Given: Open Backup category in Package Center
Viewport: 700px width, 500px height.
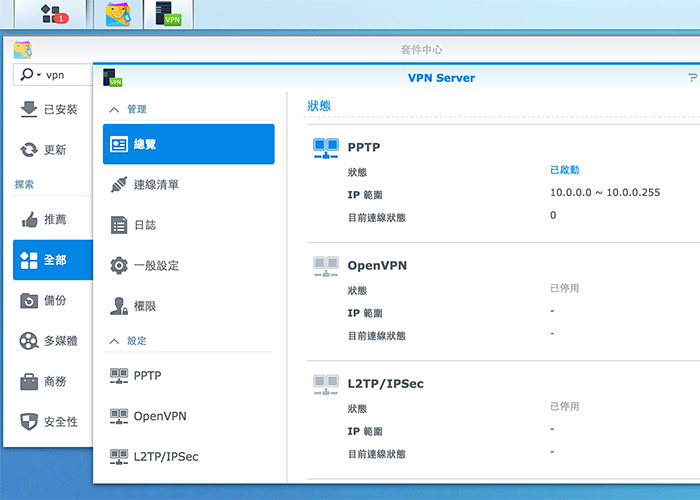Looking at the screenshot, I should coord(53,300).
